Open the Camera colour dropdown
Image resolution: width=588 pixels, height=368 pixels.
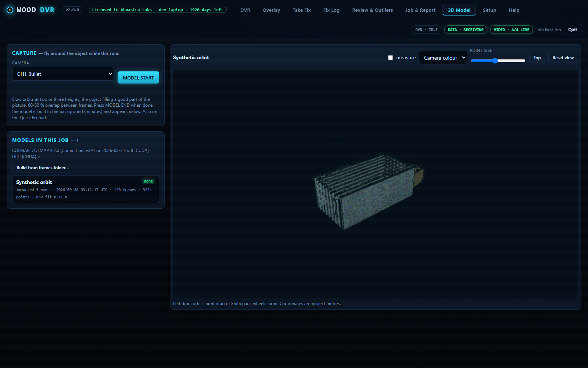(x=443, y=58)
